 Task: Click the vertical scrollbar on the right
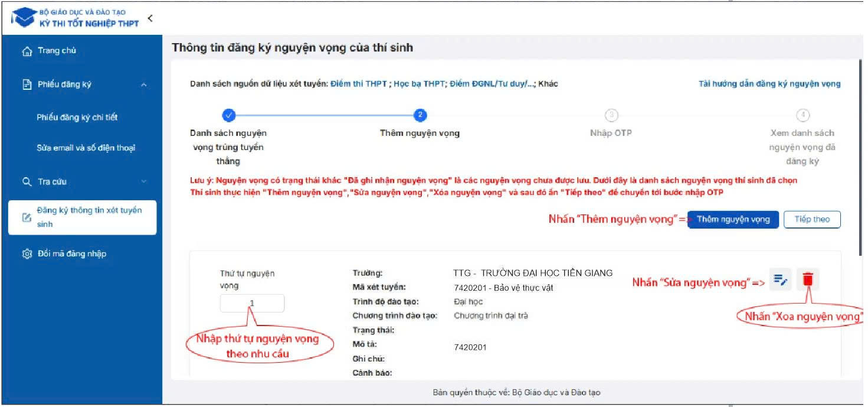(x=860, y=177)
